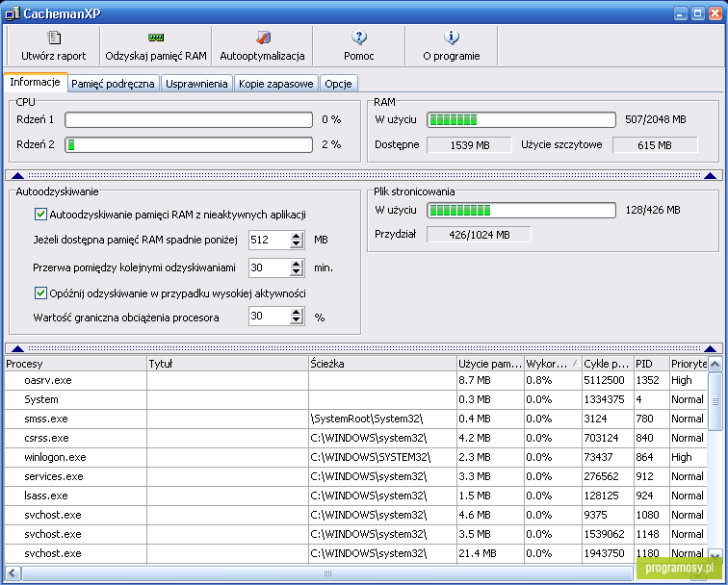Select the csrss.exe process row
The image size is (728, 585).
click(355, 438)
